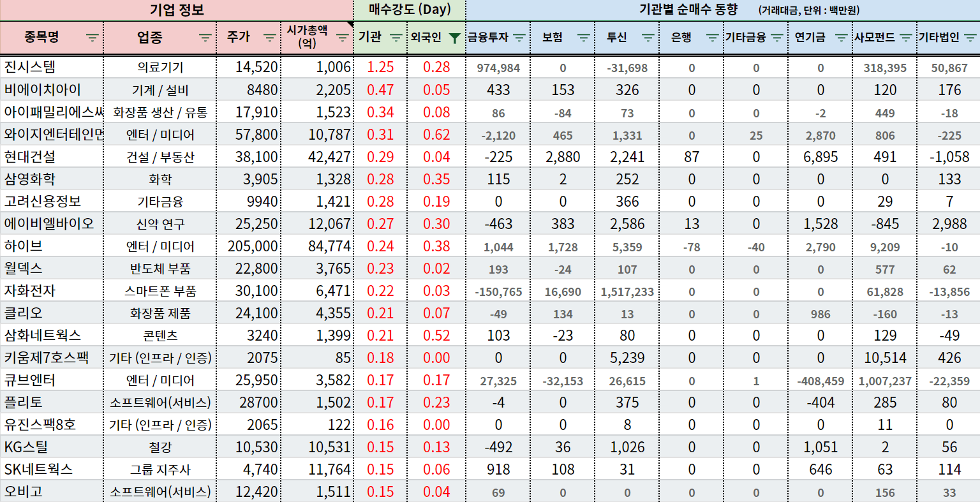
Task: Select the 의료기기 industry cell
Action: coord(160,67)
